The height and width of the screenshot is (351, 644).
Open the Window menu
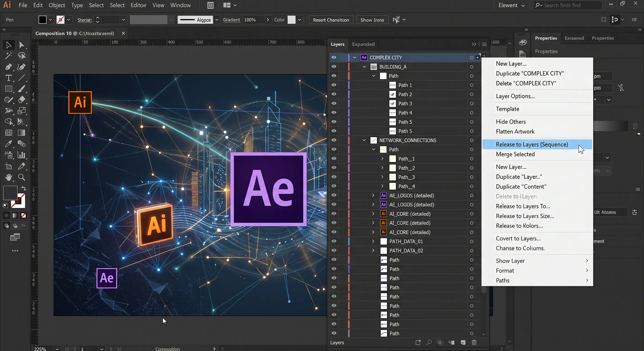180,5
